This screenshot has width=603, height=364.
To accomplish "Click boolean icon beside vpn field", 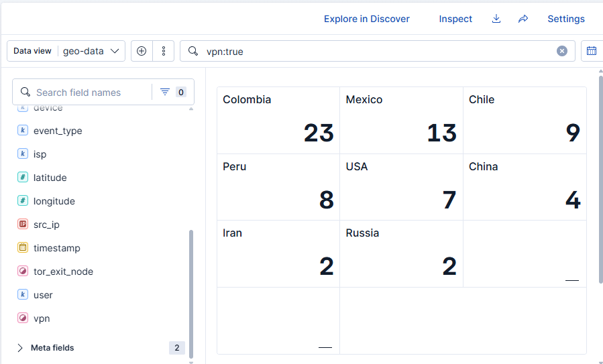I will pyautogui.click(x=23, y=318).
